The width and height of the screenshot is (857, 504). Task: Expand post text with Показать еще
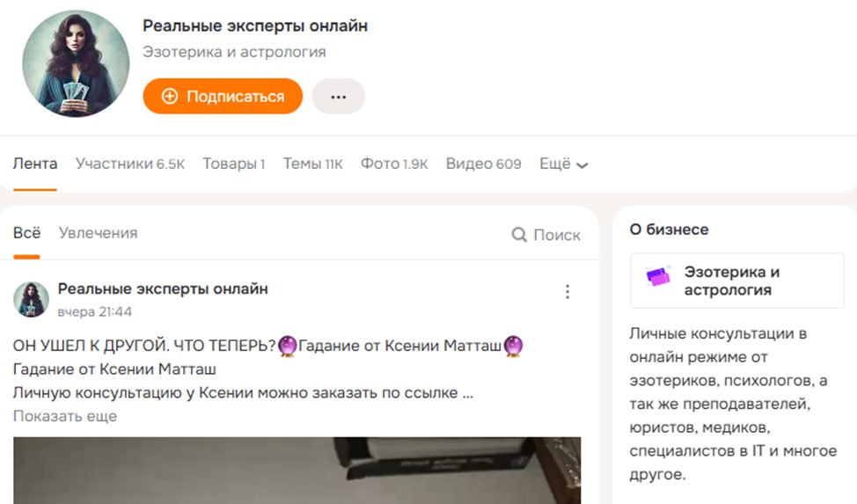click(65, 416)
